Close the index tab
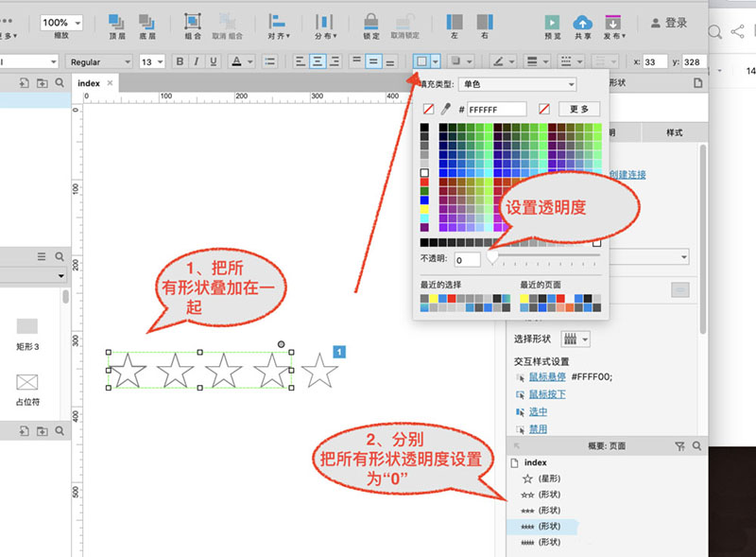 [x=110, y=83]
